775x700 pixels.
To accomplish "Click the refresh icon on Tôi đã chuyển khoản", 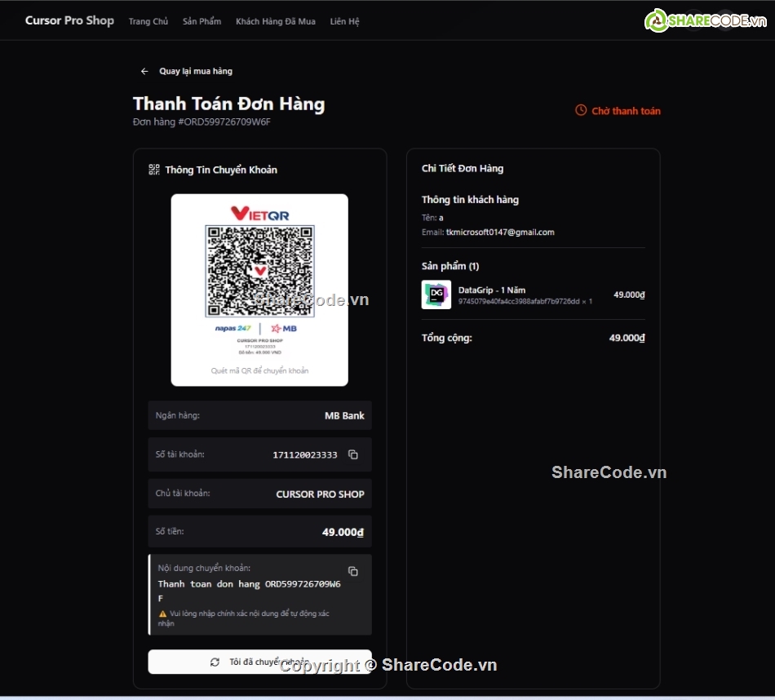I will click(215, 662).
